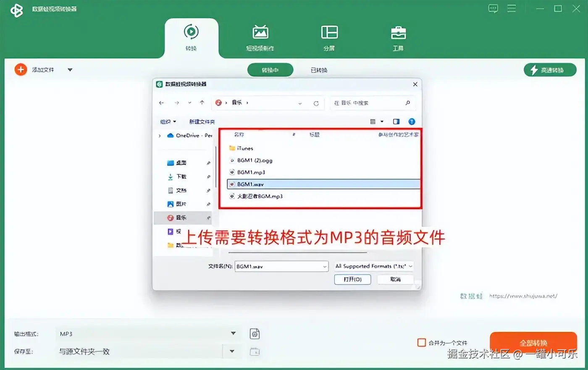588x370 pixels.
Task: Select OneDrive in the navigation pane
Action: tap(189, 135)
